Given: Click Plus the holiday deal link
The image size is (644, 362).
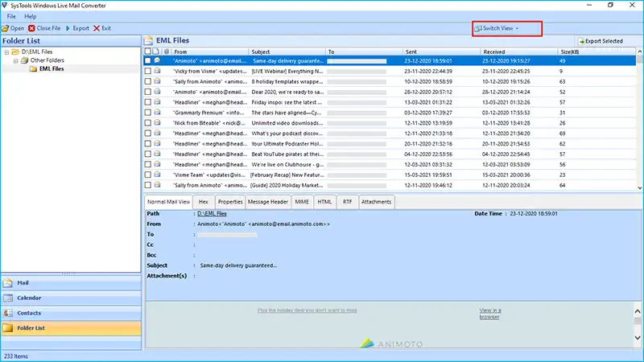Looking at the screenshot, I should point(308,311).
